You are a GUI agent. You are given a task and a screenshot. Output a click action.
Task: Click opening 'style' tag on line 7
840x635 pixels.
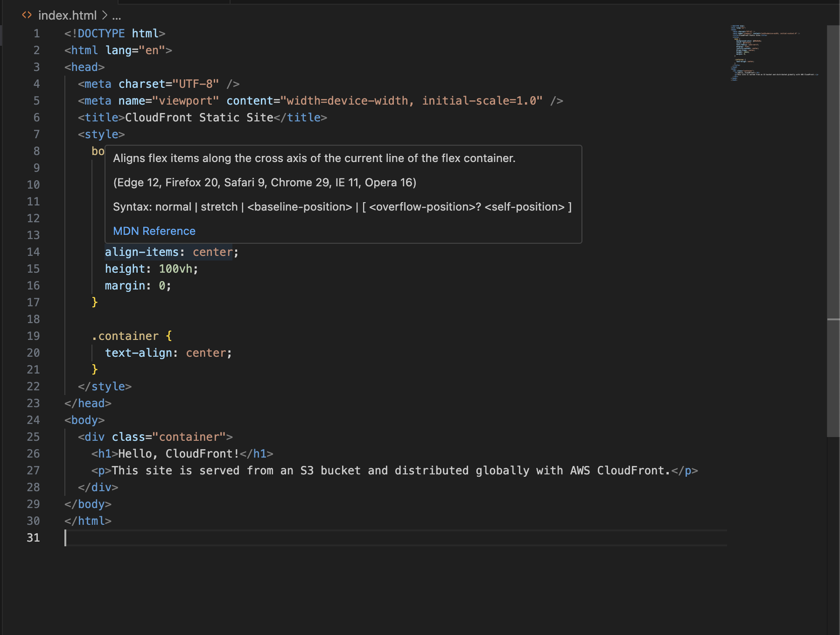tap(101, 134)
